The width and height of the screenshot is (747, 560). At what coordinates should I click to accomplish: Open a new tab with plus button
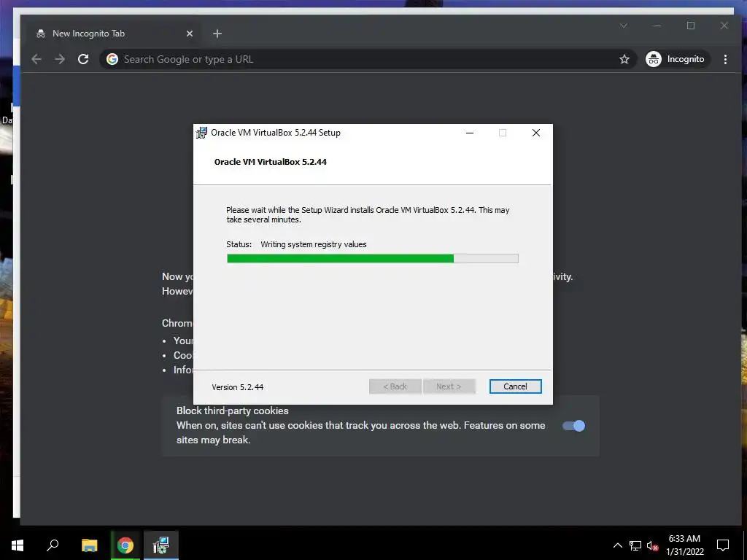coord(217,34)
